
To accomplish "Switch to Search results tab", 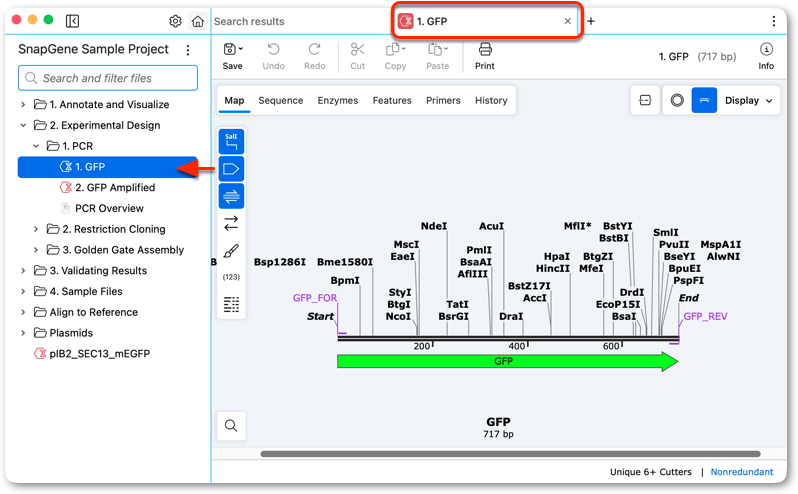I will point(249,21).
